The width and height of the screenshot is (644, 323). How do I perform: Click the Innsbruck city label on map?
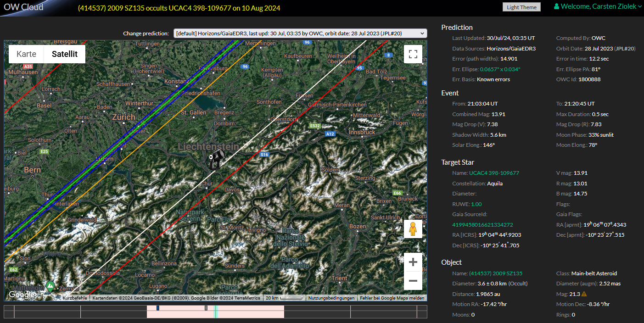[362, 132]
